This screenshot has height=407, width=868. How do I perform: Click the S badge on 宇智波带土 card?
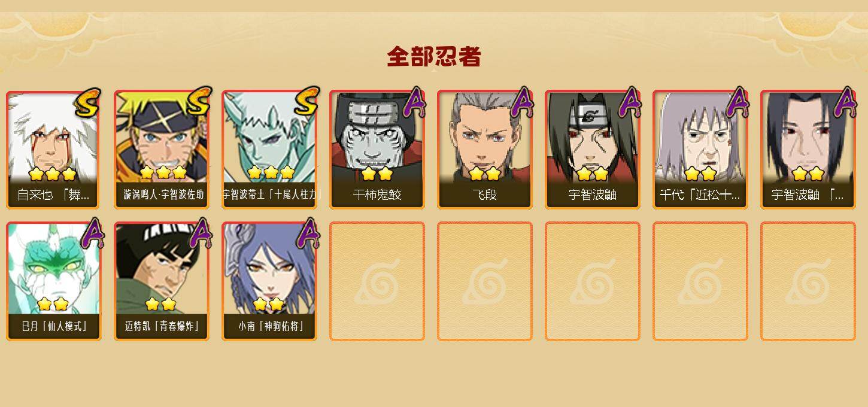click(306, 101)
